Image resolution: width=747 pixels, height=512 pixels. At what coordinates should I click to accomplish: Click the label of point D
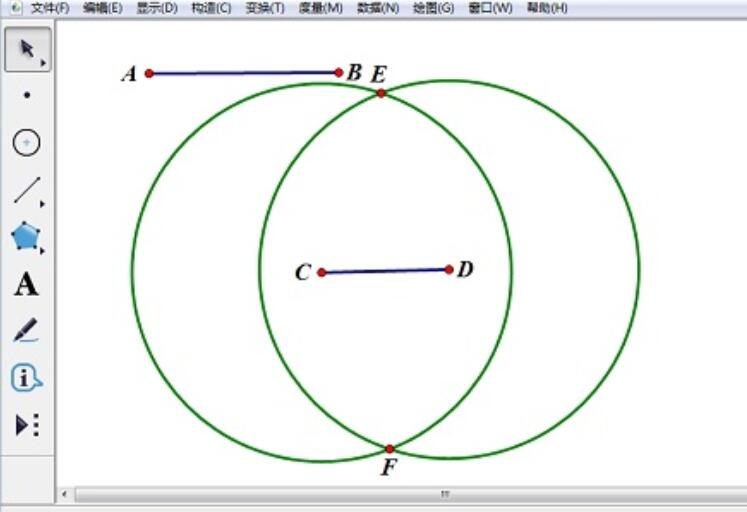pyautogui.click(x=465, y=270)
